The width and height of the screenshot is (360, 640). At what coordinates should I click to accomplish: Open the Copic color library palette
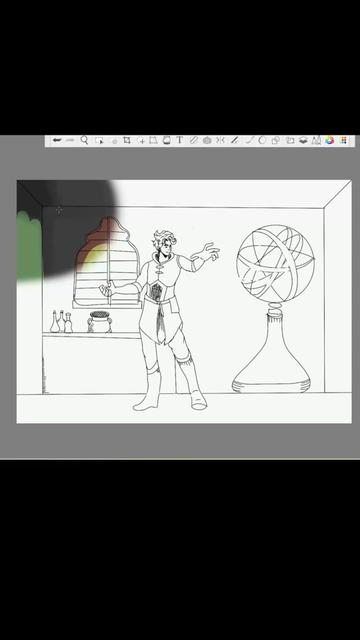coord(343,140)
